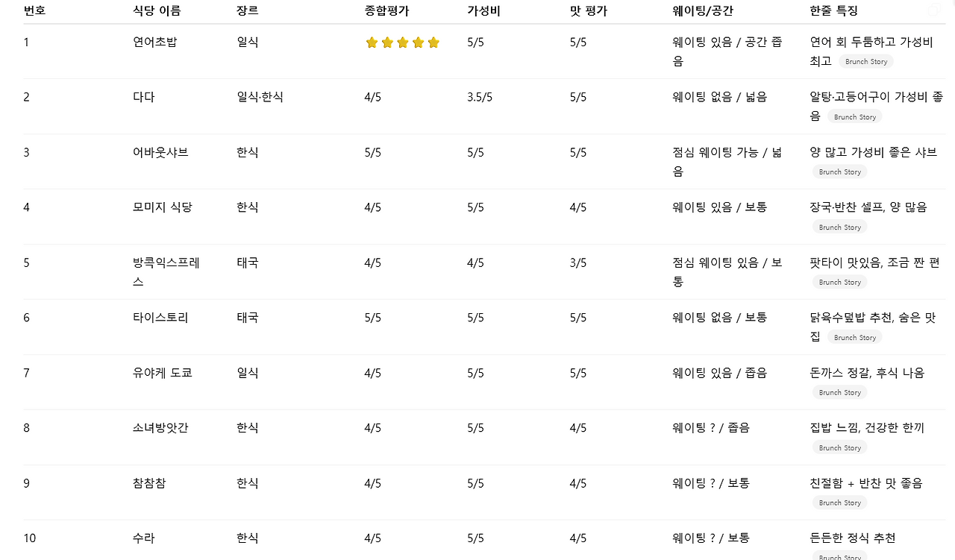Screen dimensions: 955x560
Task: Open Brunch Story citation in 타이스토리 row
Action: [854, 338]
